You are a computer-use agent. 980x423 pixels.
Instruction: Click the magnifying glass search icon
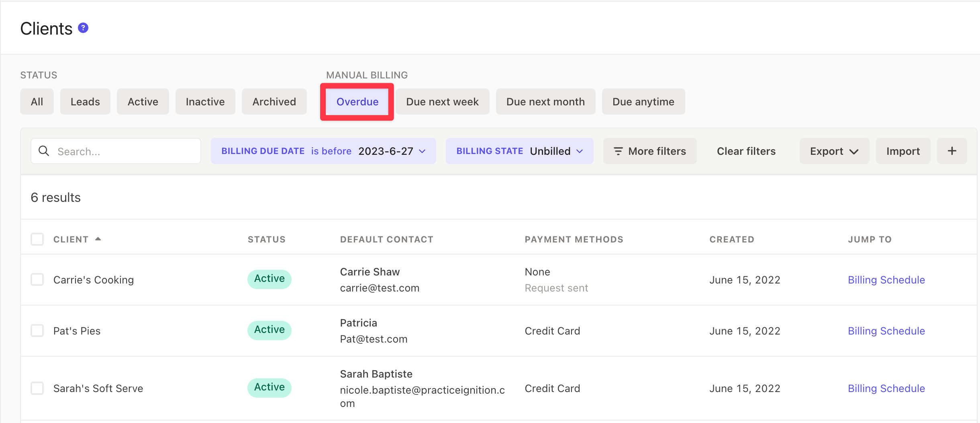coord(44,151)
